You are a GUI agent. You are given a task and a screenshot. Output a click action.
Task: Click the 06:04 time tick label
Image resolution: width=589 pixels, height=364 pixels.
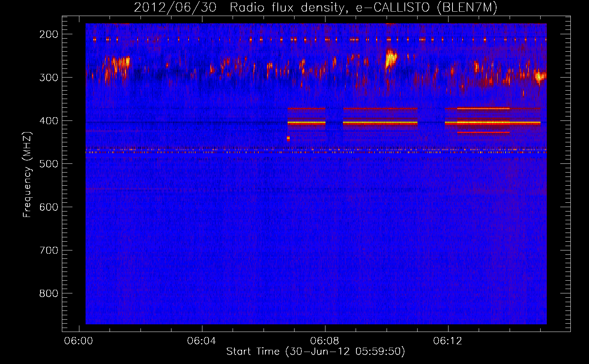coord(202,341)
